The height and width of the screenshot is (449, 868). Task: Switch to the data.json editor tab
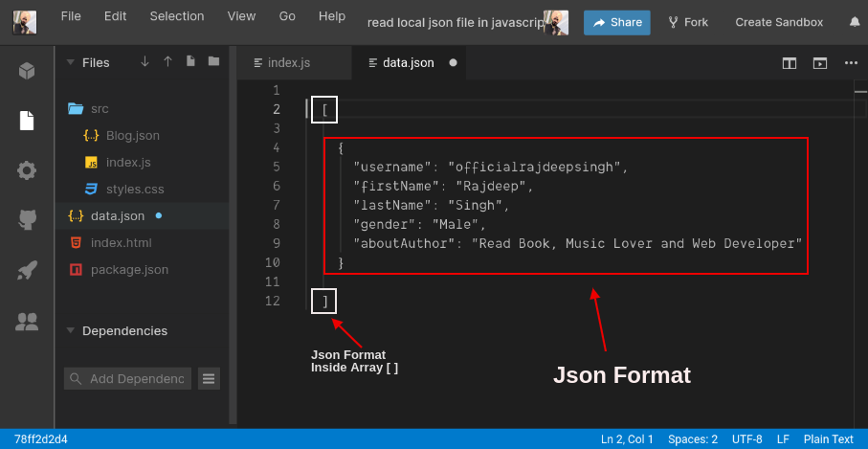(x=409, y=63)
